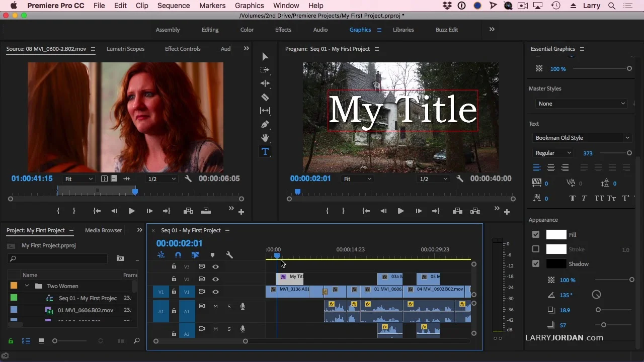Open the Timeline Display Settings wrench
Viewport: 644px width, 362px height.
click(x=229, y=255)
